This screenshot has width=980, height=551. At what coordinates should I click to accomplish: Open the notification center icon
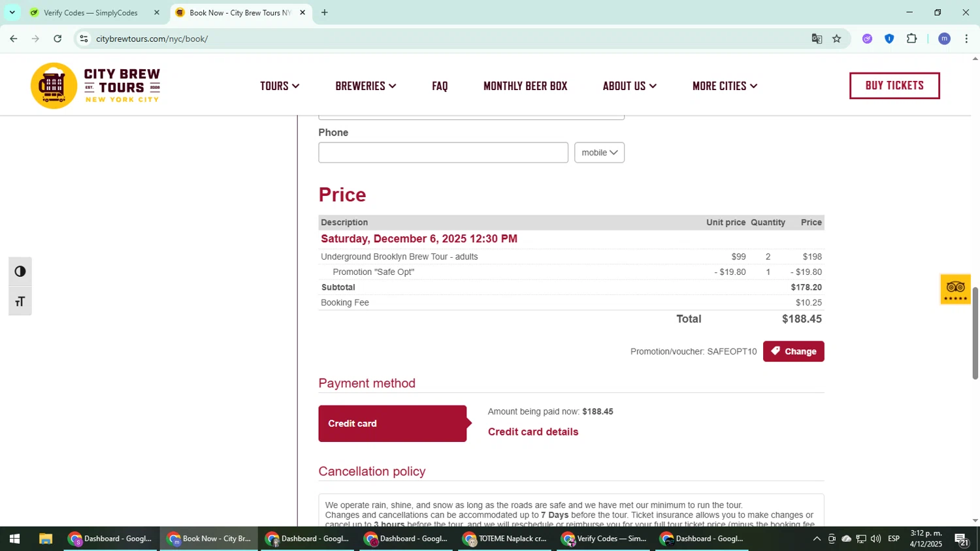961,539
